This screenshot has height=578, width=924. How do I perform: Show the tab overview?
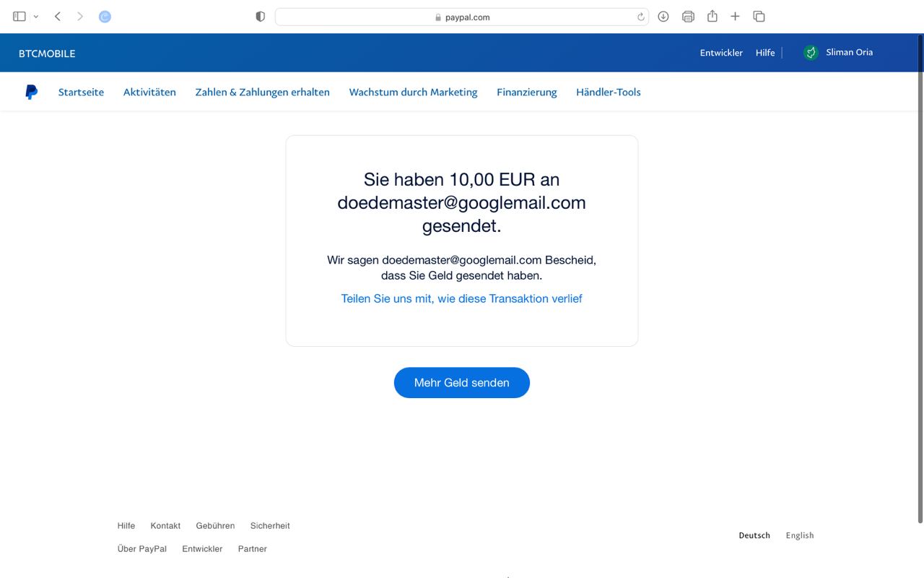759,17
